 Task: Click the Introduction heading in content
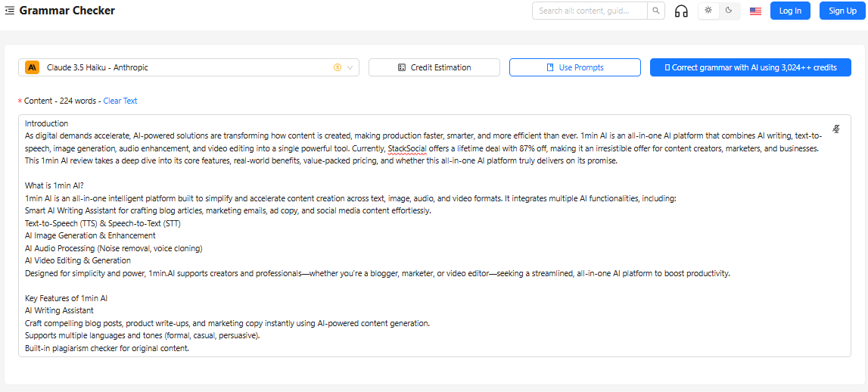46,123
